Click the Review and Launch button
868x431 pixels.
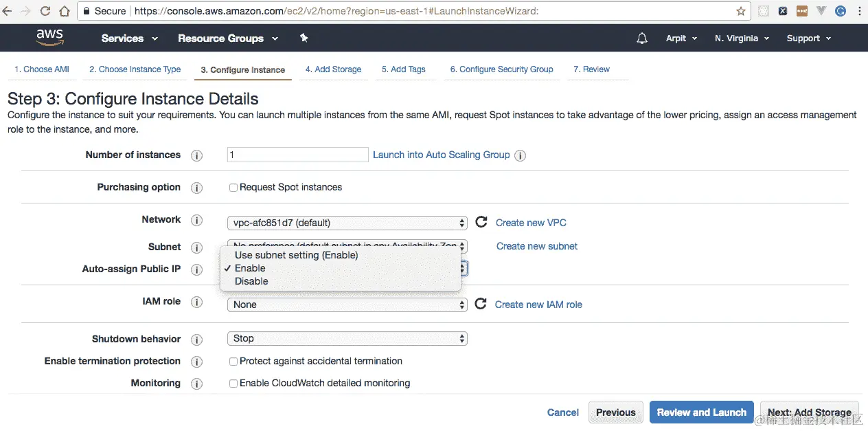(701, 412)
